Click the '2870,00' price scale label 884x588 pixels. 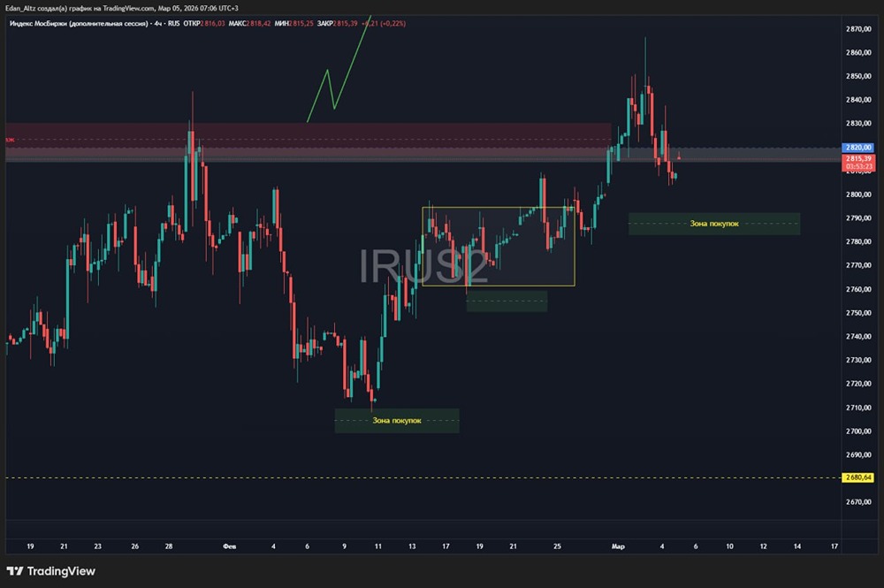point(858,29)
